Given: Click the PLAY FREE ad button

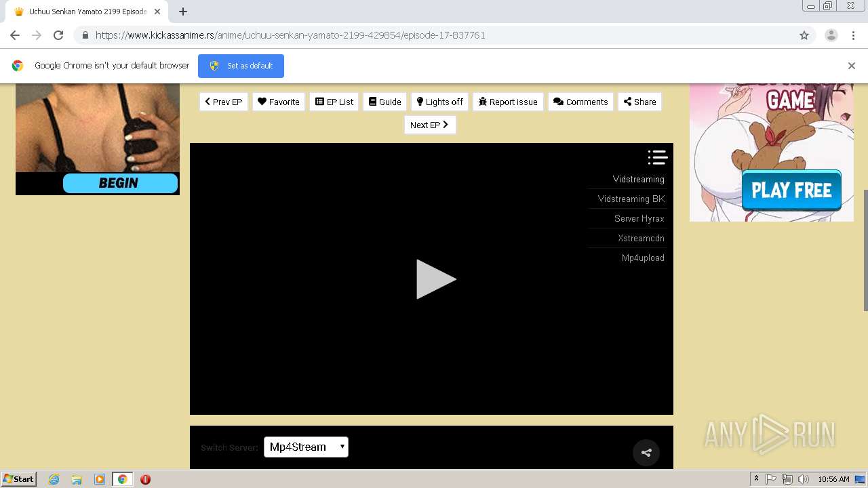Looking at the screenshot, I should click(x=791, y=190).
